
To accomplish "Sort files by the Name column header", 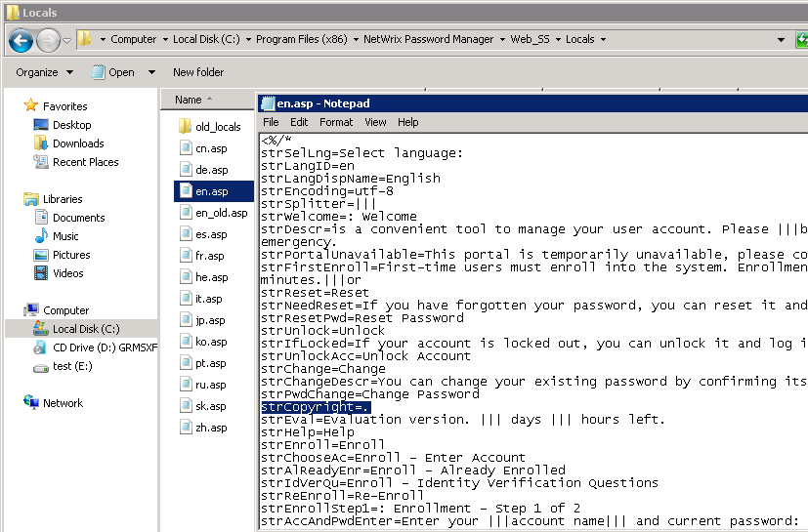I will click(189, 100).
